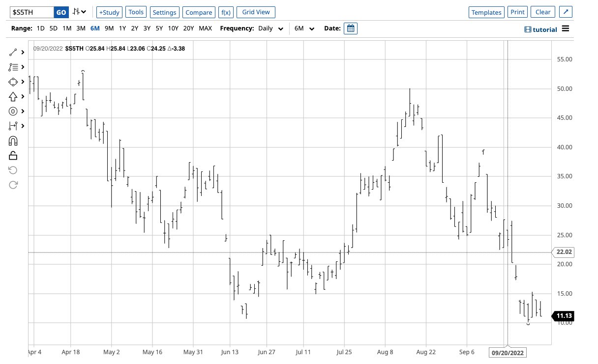Viewport: 598px width, 364px height.
Task: Open the f(x) expressions button
Action: point(226,12)
